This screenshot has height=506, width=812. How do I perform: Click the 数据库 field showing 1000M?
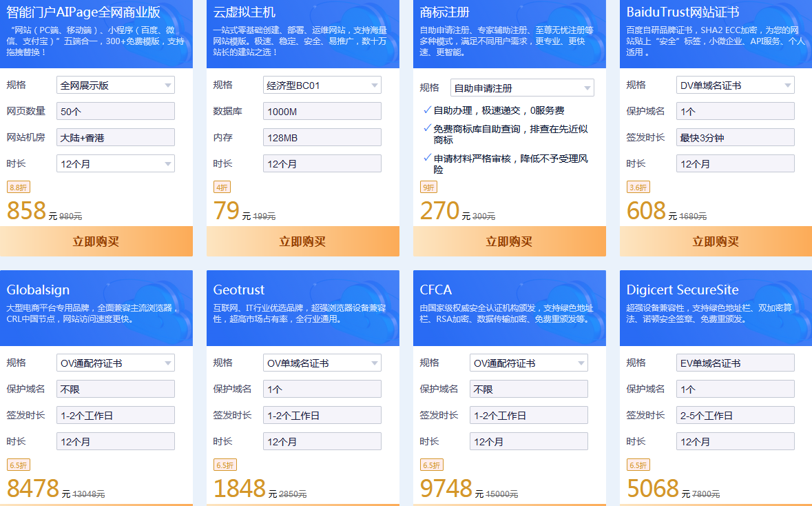(322, 112)
